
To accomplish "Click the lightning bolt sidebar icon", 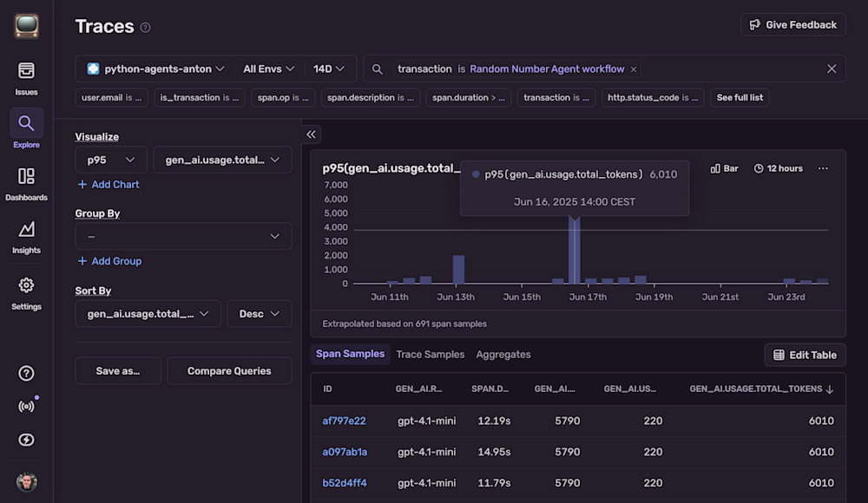I will coord(26,440).
